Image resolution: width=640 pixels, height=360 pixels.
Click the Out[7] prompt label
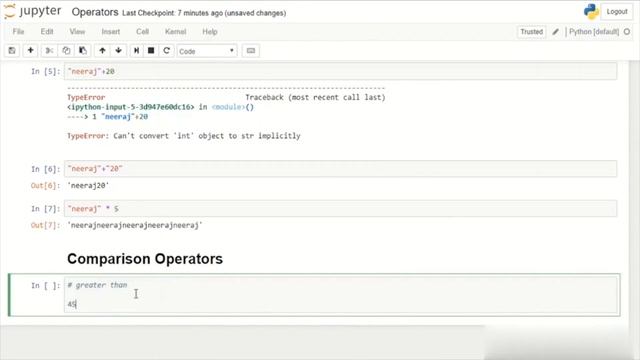pos(45,225)
